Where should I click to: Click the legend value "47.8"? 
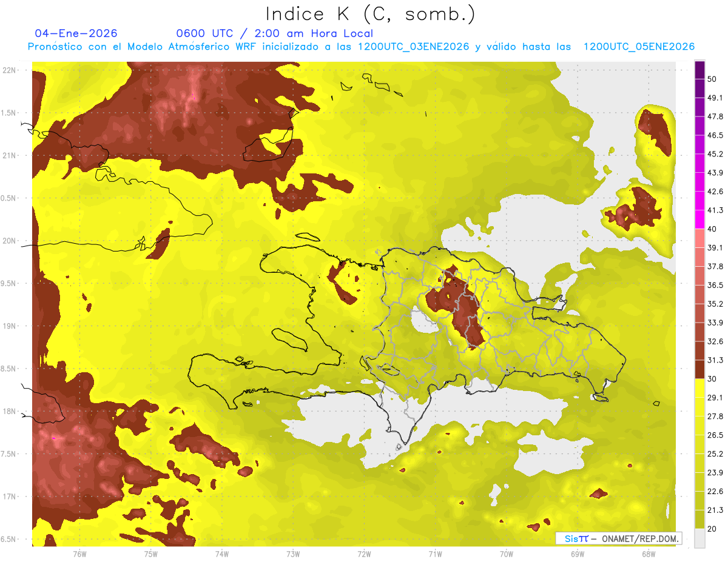[x=715, y=116]
